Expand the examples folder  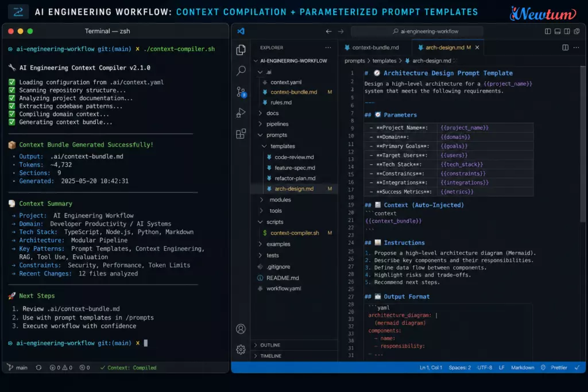click(260, 244)
